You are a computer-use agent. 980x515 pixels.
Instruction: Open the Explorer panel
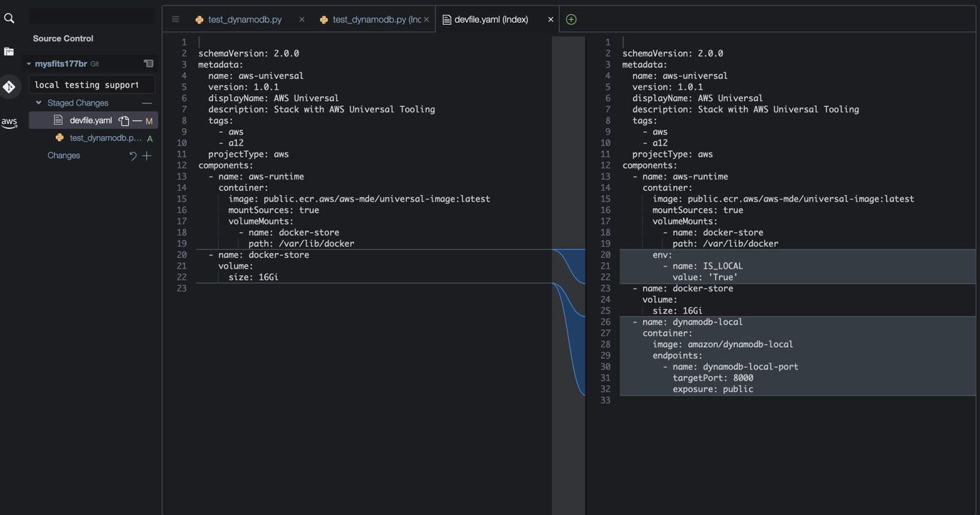tap(9, 51)
